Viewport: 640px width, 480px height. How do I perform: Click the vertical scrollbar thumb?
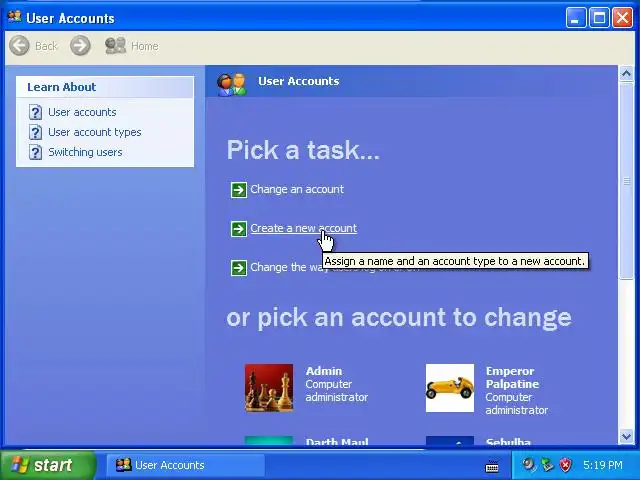626,181
